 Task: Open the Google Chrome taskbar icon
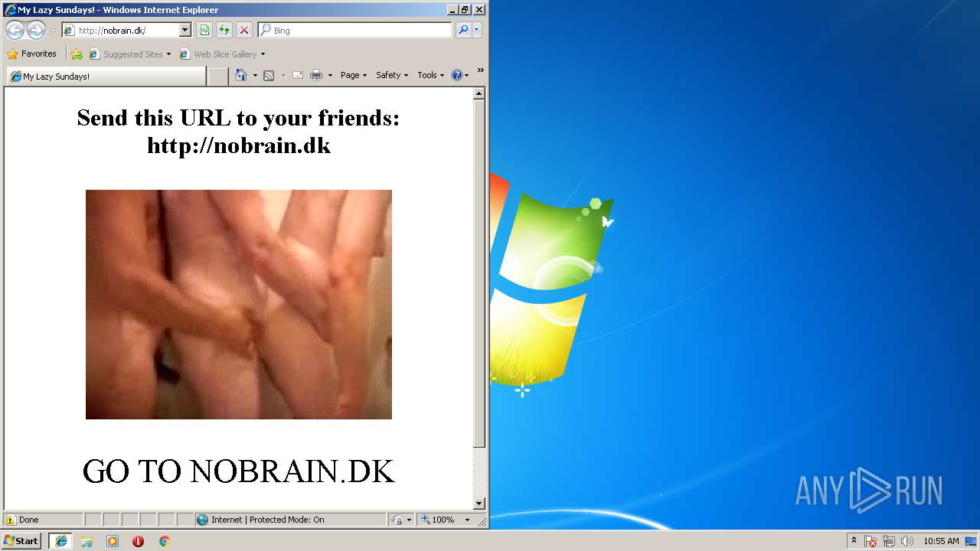pos(164,541)
